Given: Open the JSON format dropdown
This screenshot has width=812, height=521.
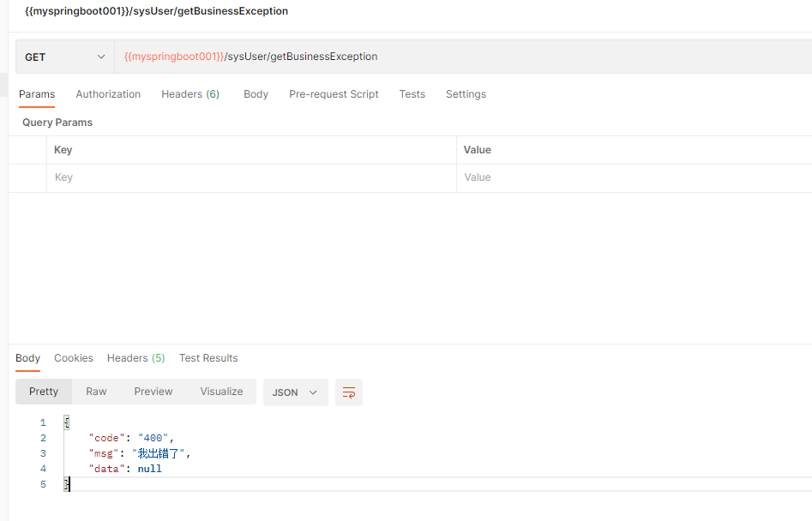Looking at the screenshot, I should click(x=295, y=392).
